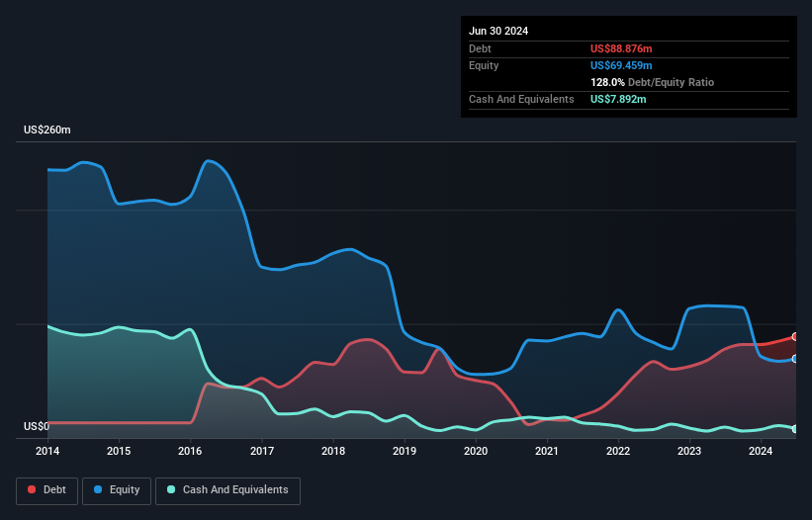812x520 pixels.
Task: Click the 2023 x-axis label
Action: click(689, 451)
